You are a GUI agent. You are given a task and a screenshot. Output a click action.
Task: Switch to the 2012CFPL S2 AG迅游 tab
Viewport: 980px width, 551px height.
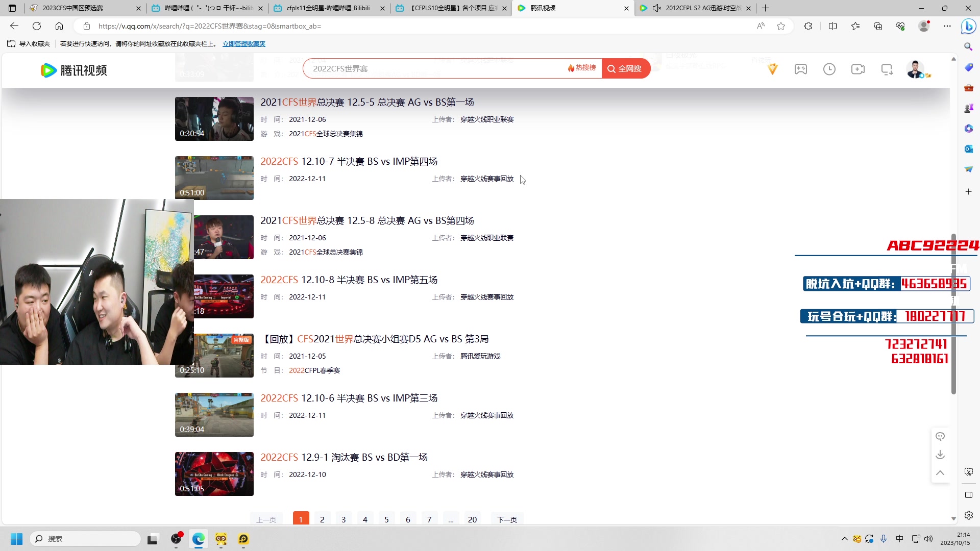pos(694,8)
